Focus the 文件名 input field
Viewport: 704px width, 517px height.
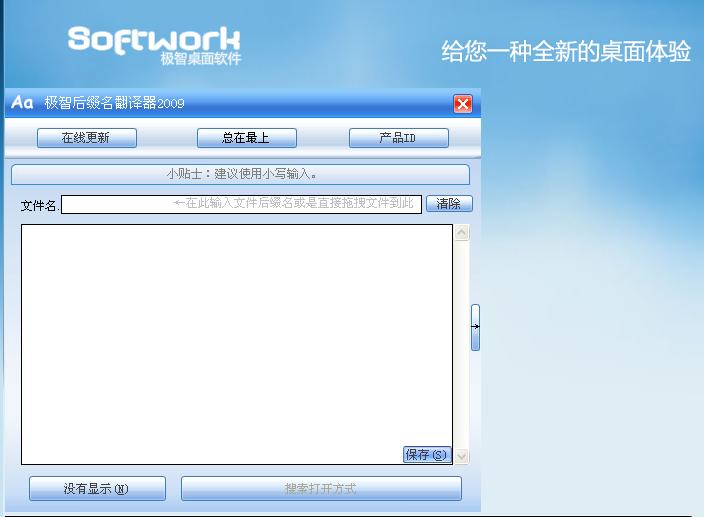coord(242,204)
